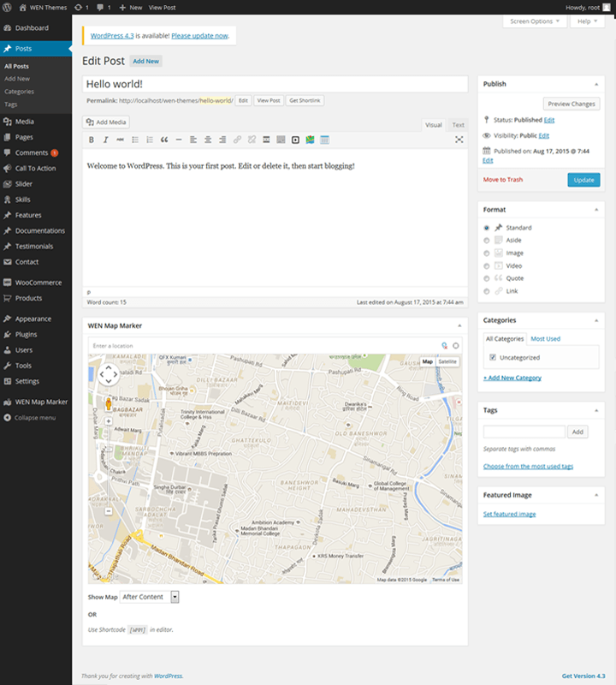
Task: Open the Show Map dropdown
Action: tap(149, 597)
